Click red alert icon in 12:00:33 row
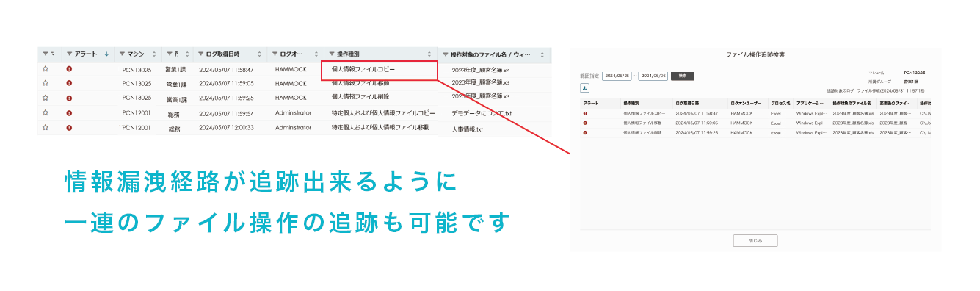Screen dimensions: 980x291 pos(69,127)
